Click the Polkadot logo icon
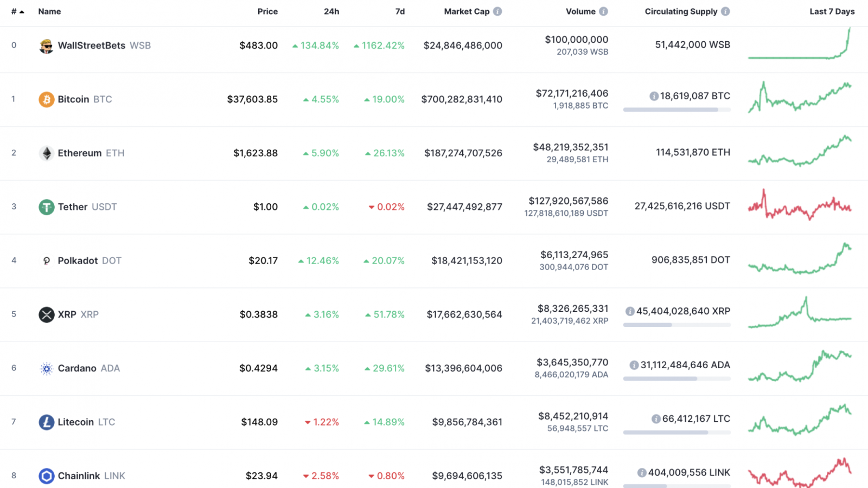Viewport: 868px width, 488px height. (47, 261)
